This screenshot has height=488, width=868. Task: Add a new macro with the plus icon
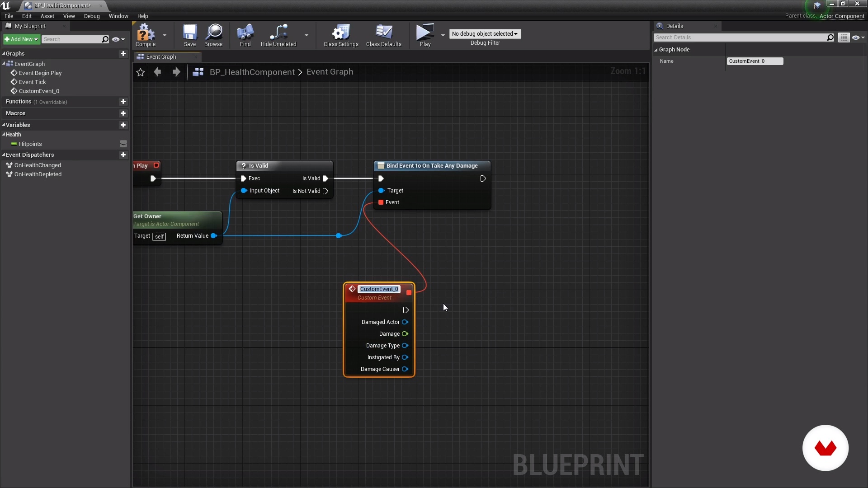tap(123, 113)
